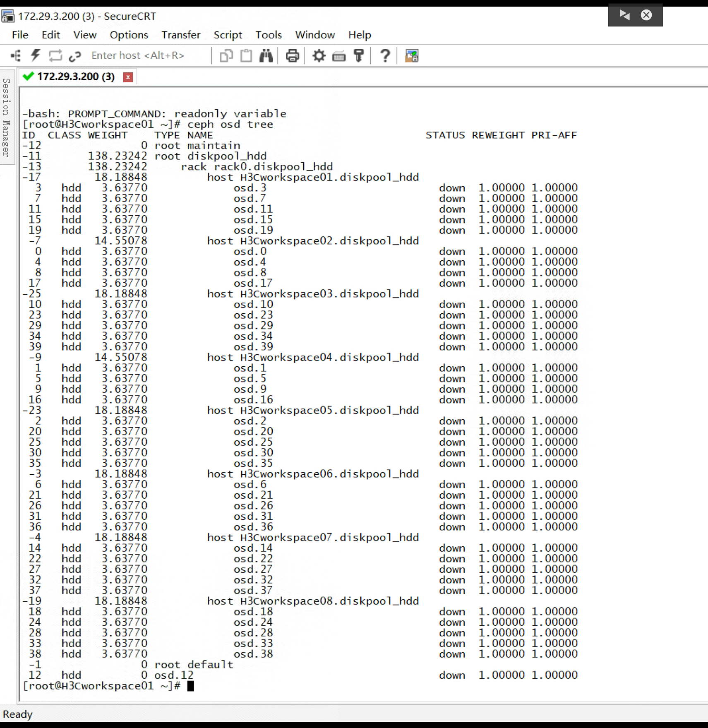Click the Paste clipboard icon

246,55
